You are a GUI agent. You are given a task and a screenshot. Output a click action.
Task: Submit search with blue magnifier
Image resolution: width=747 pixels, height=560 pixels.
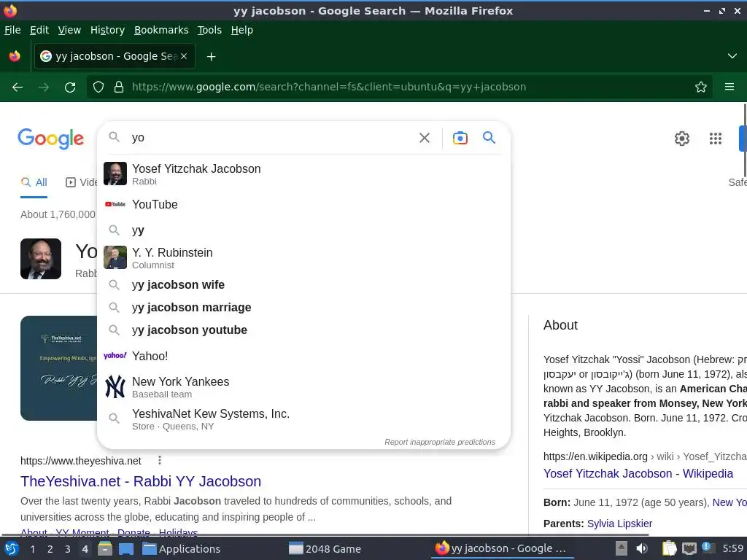tap(489, 138)
